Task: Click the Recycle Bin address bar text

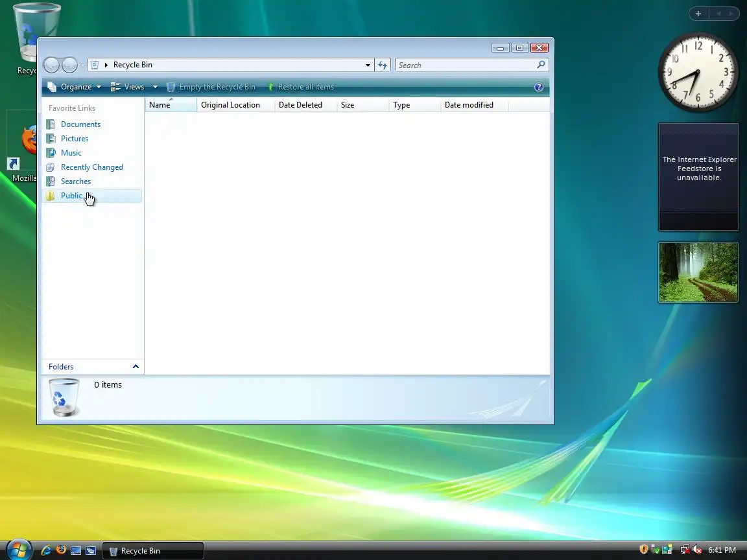Action: [x=133, y=65]
